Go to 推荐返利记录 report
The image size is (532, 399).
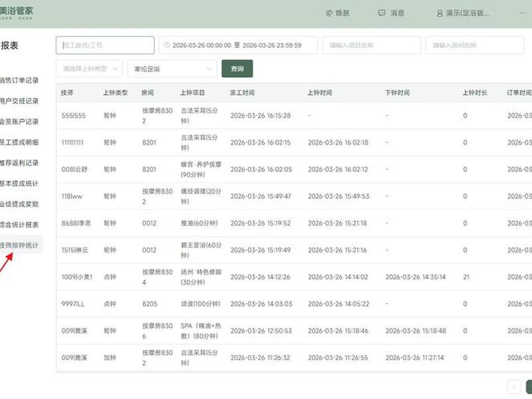(19, 163)
